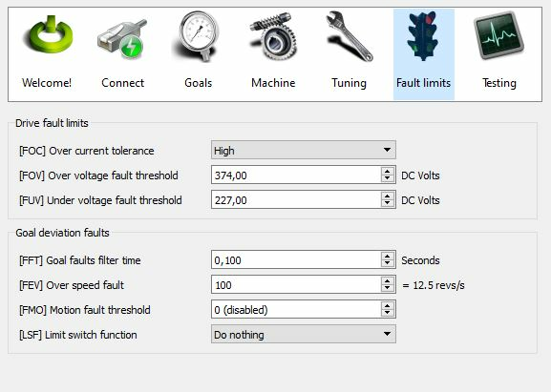Decrease Over voltage fault threshold value
The image size is (551, 392).
388,178
